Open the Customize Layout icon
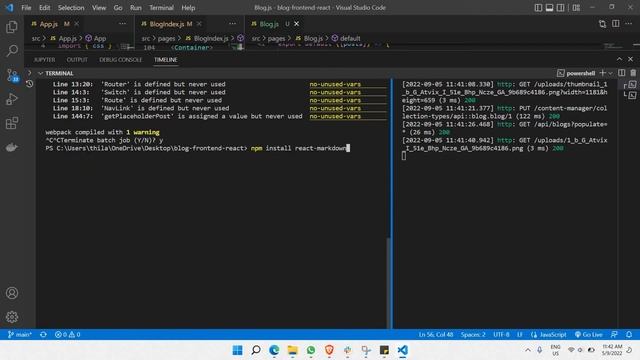This screenshot has height=360, width=640. (x=576, y=8)
